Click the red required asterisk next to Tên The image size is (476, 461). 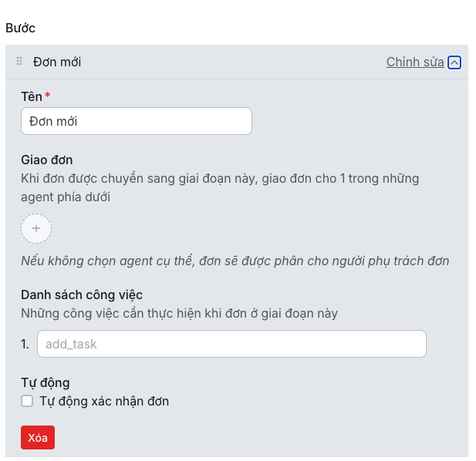click(x=48, y=96)
